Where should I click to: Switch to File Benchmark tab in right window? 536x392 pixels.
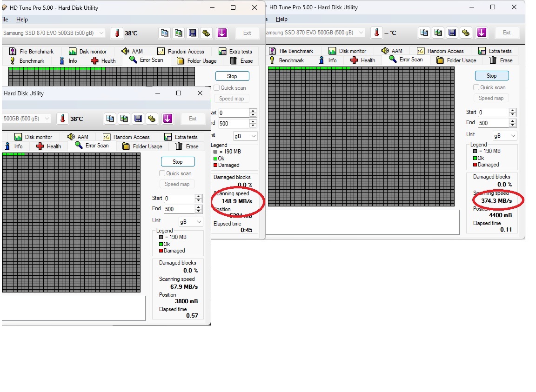click(x=291, y=51)
